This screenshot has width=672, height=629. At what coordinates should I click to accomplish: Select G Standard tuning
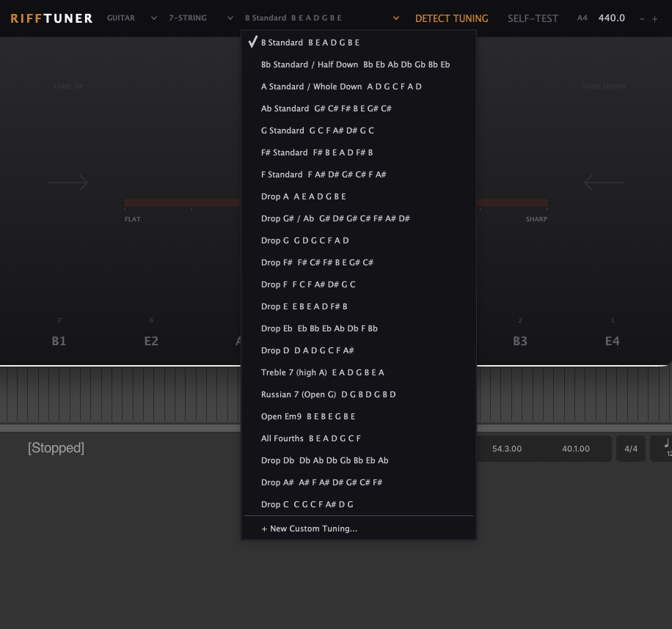(x=358, y=130)
